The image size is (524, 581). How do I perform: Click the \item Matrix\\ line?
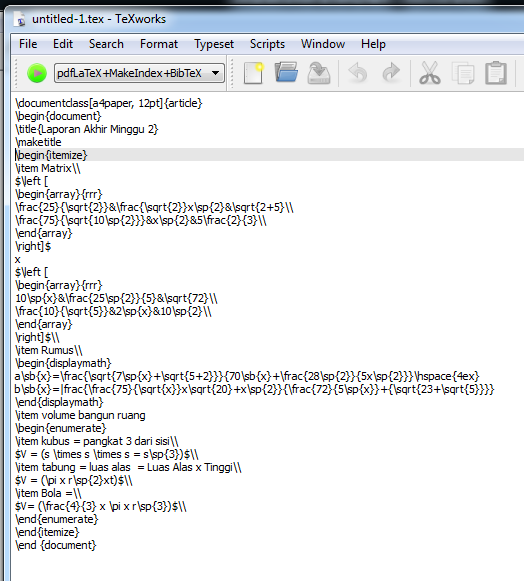(x=48, y=168)
